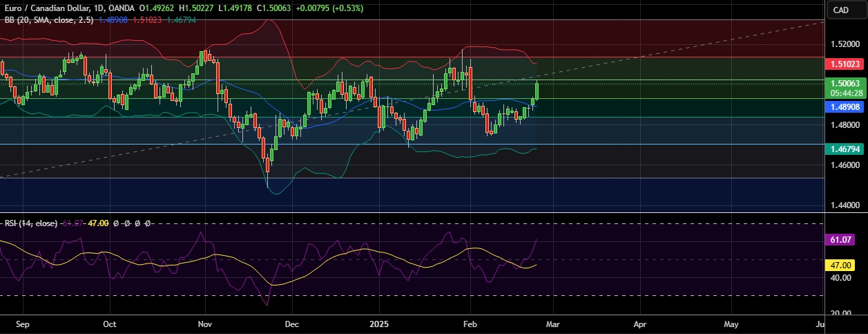Click the 2025 label on the time axis
Viewport: 868px width, 334px height.
pyautogui.click(x=380, y=323)
